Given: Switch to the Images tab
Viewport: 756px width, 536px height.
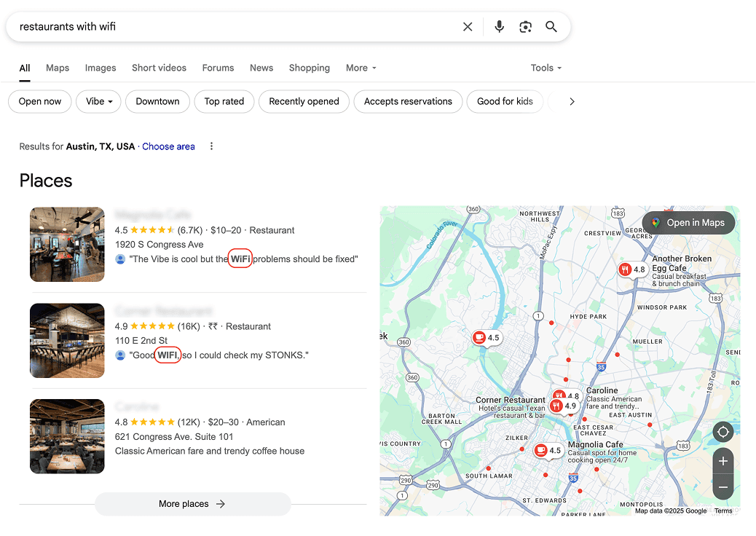Looking at the screenshot, I should (101, 68).
